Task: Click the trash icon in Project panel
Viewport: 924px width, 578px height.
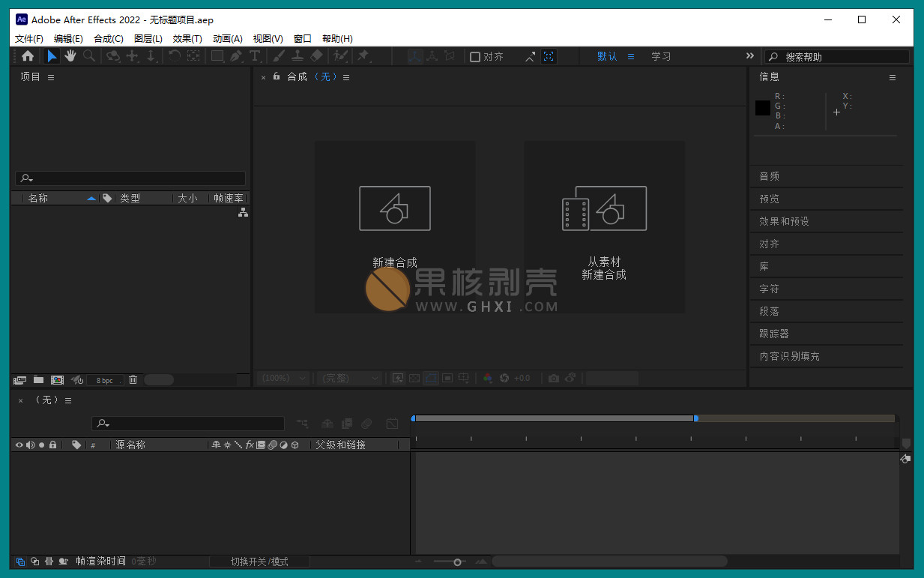Action: tap(133, 380)
